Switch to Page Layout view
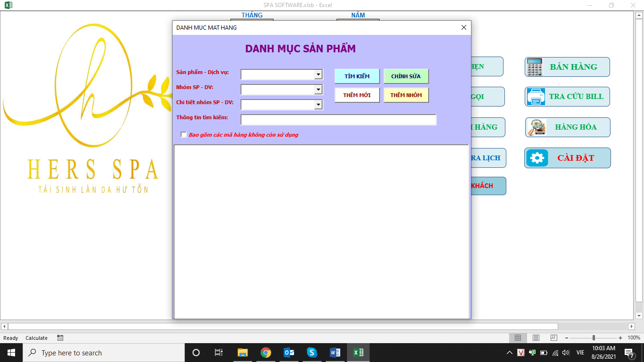Viewport: 644px width, 362px height. 536,338
